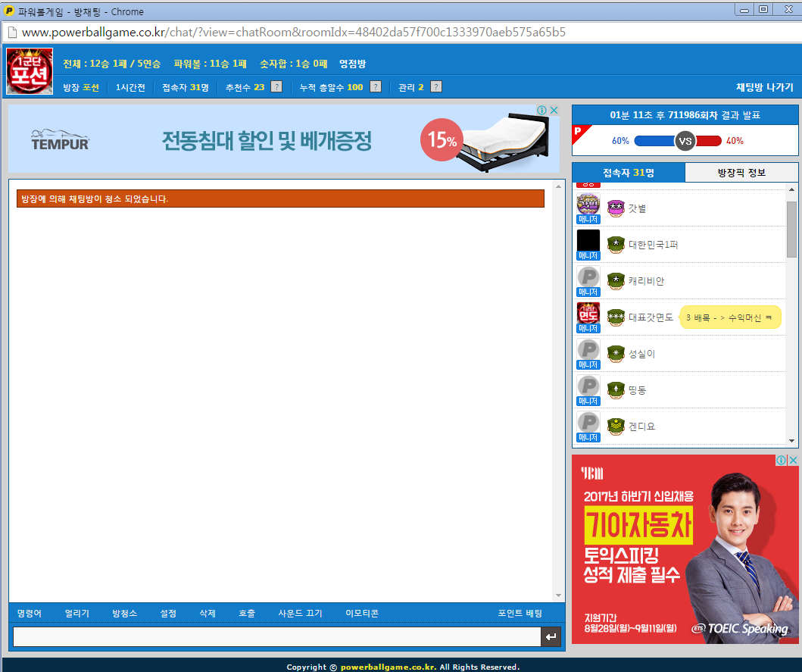
Task: Click the red 40% vote bar
Action: coord(708,141)
